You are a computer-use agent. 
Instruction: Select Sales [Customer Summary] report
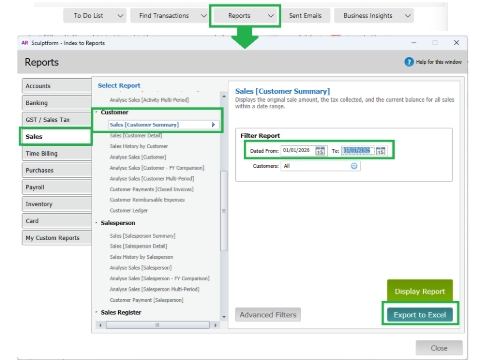point(163,125)
